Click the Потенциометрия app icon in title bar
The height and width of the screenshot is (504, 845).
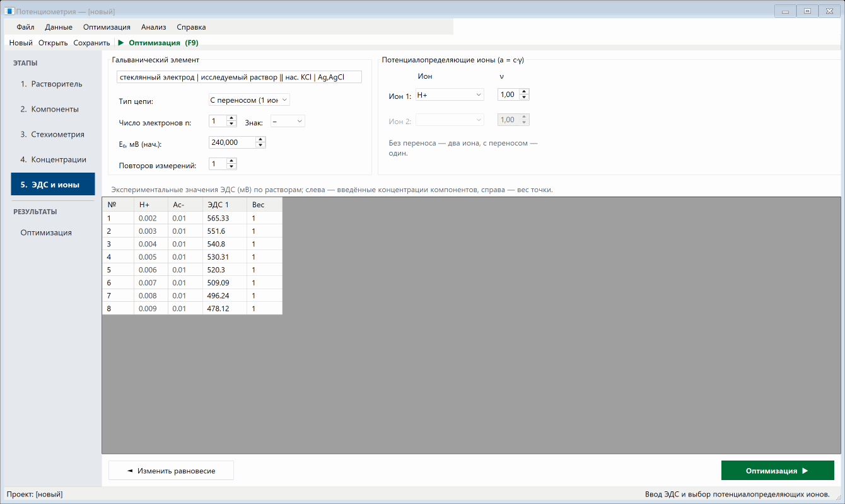[9, 11]
